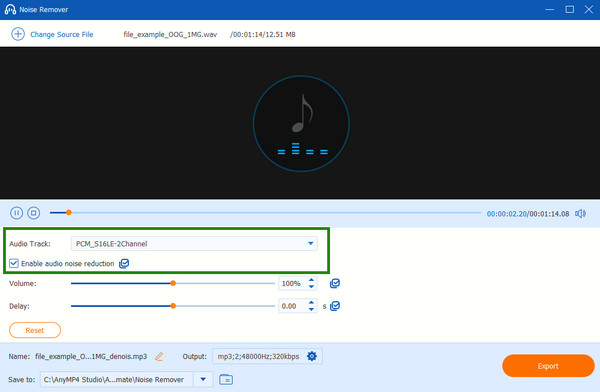Increase delay with up stepper arrow

311,303
